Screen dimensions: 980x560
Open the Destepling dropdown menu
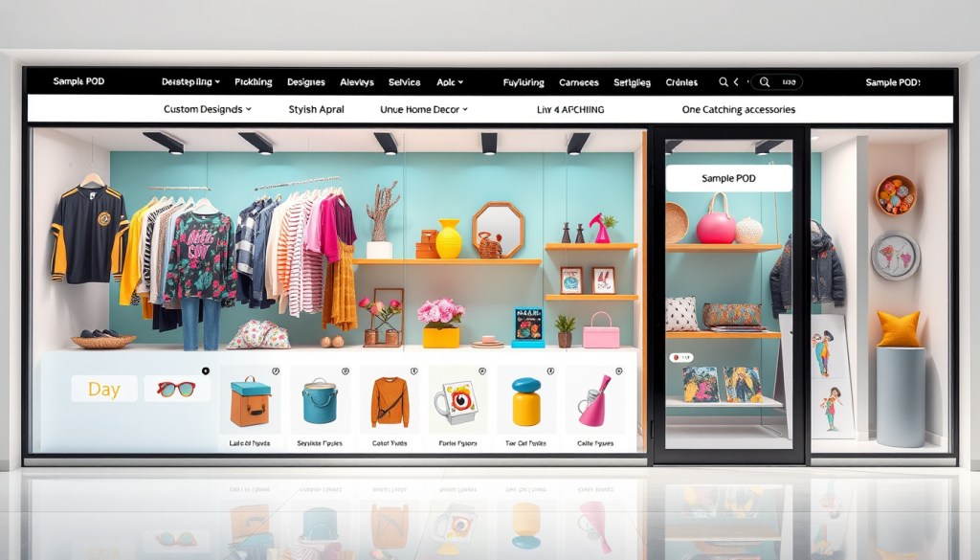click(189, 81)
